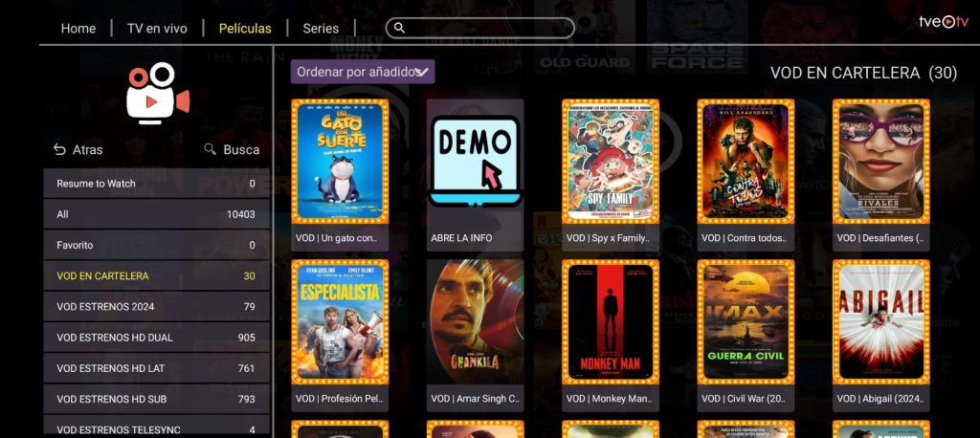This screenshot has width=980, height=438.
Task: Click the magnifier icon beside Busca
Action: (210, 149)
